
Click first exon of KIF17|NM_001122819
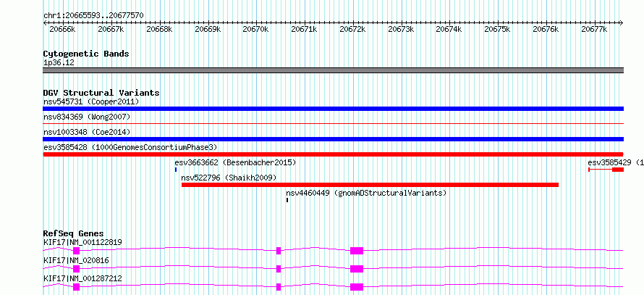pyautogui.click(x=76, y=251)
